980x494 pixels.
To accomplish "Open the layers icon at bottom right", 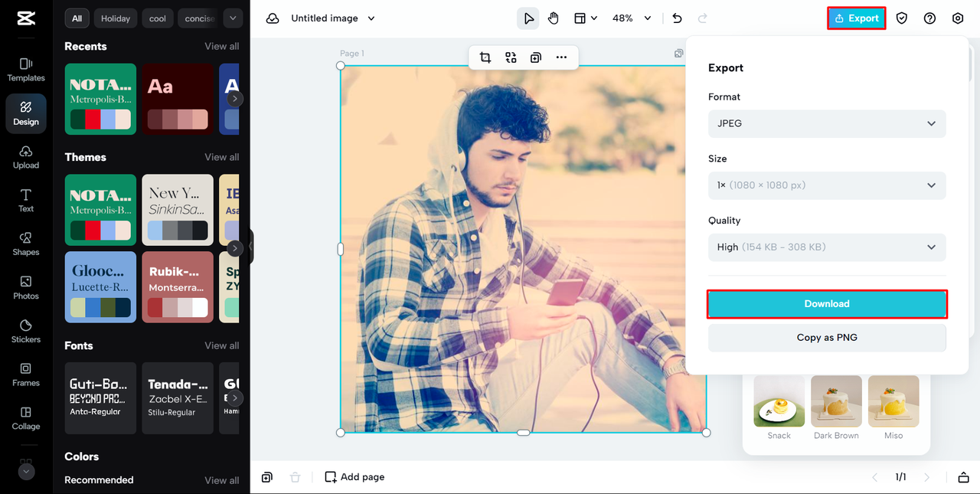I will (x=963, y=477).
